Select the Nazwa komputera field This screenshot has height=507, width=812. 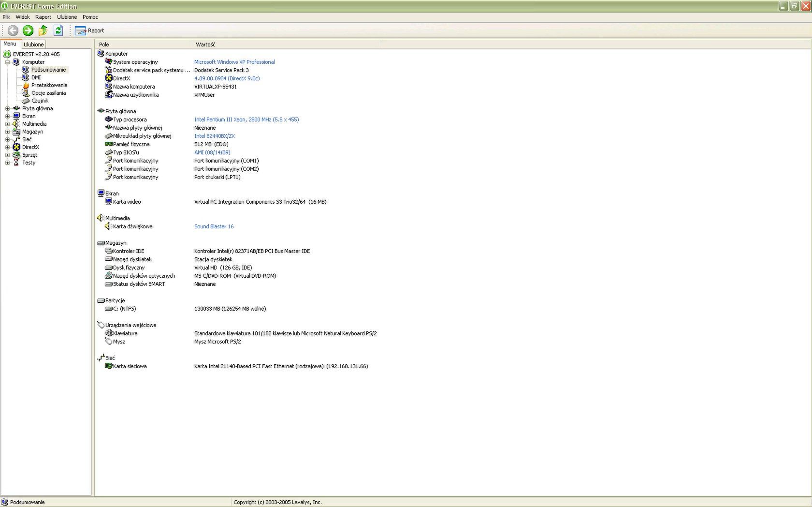click(x=134, y=87)
